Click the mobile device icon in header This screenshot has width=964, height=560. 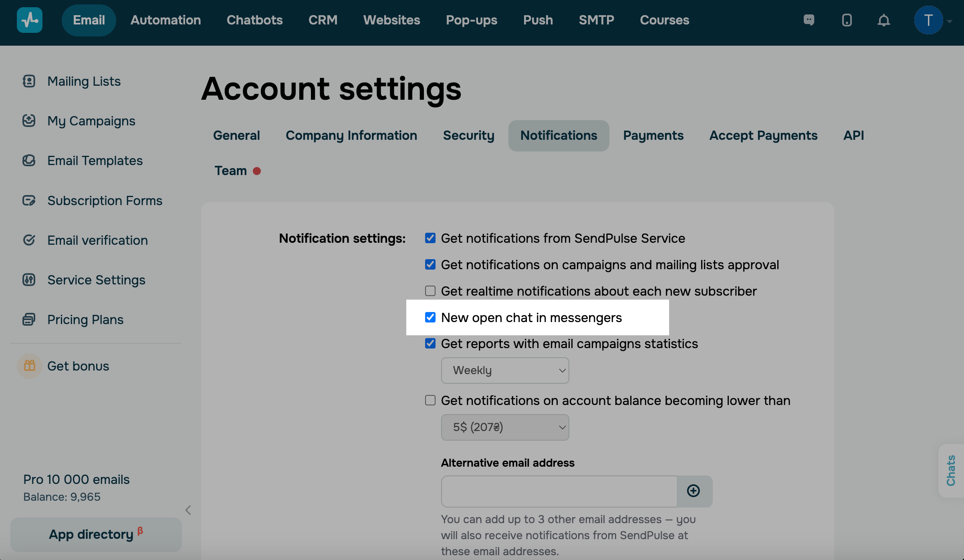pyautogui.click(x=847, y=20)
